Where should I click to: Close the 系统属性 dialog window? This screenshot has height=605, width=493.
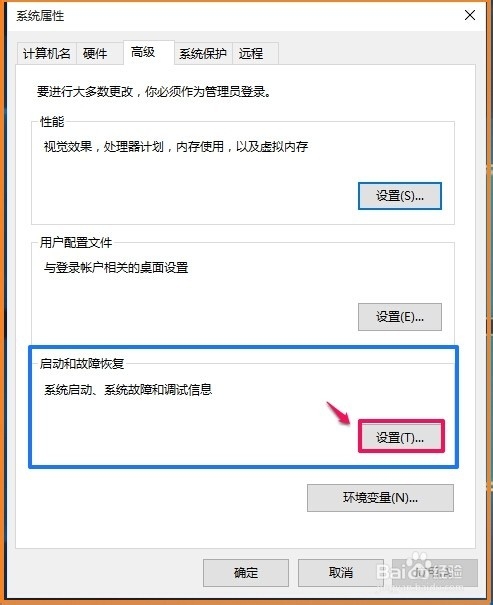(469, 15)
